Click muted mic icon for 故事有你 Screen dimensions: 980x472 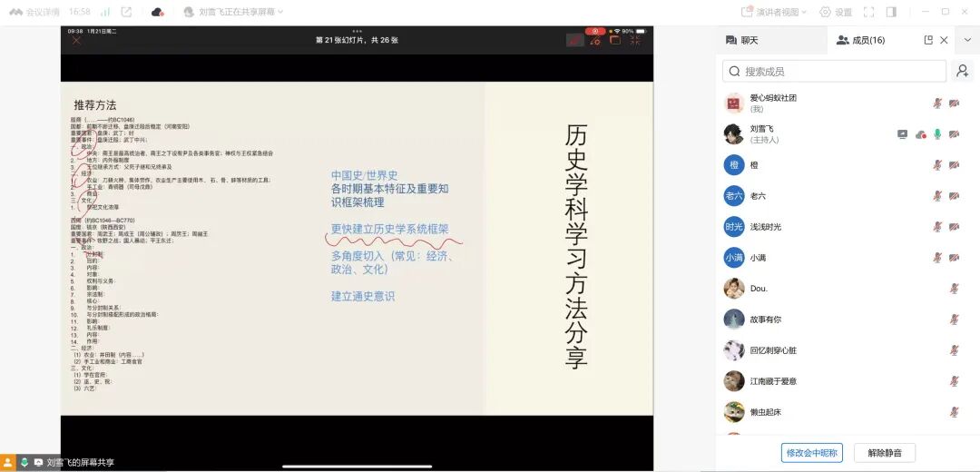tap(955, 319)
